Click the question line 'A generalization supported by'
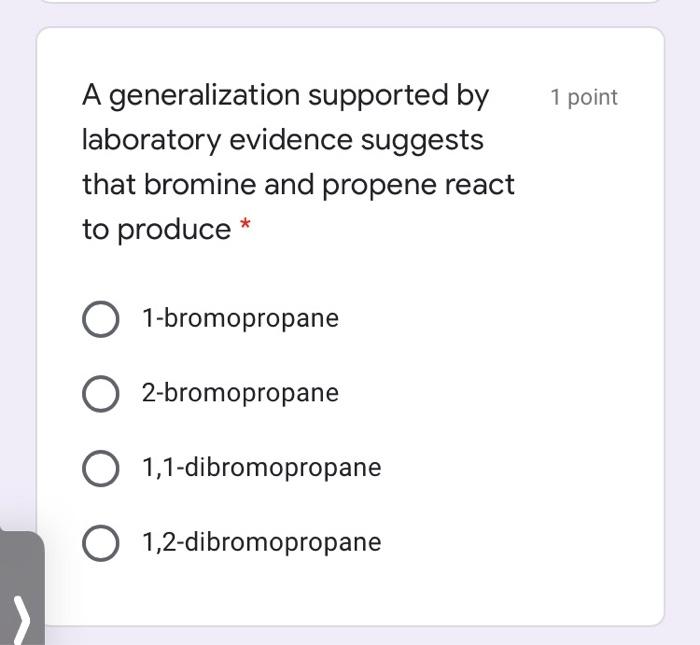The width and height of the screenshot is (700, 645). click(285, 96)
